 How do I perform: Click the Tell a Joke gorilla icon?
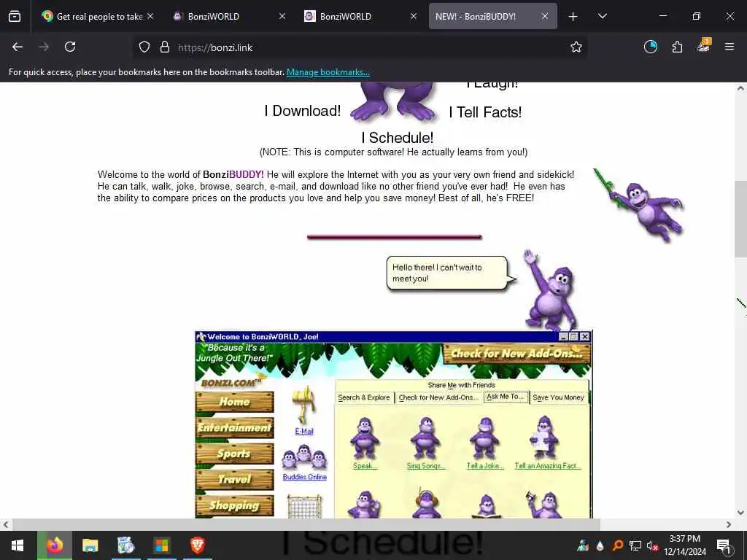[x=484, y=438]
